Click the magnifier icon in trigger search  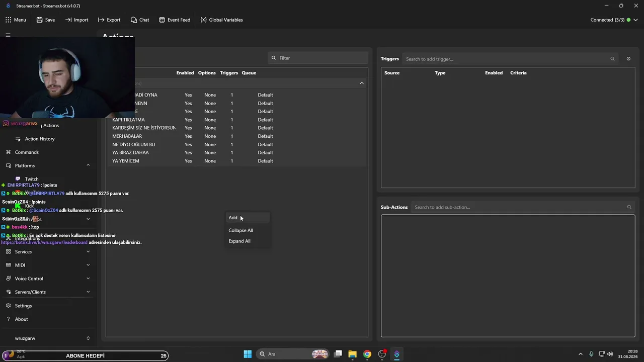[612, 59]
